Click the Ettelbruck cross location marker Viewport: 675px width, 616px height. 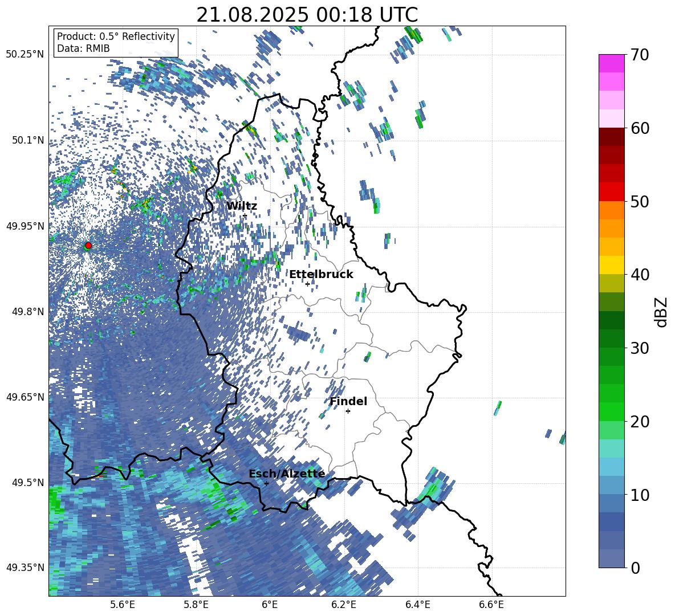307,284
